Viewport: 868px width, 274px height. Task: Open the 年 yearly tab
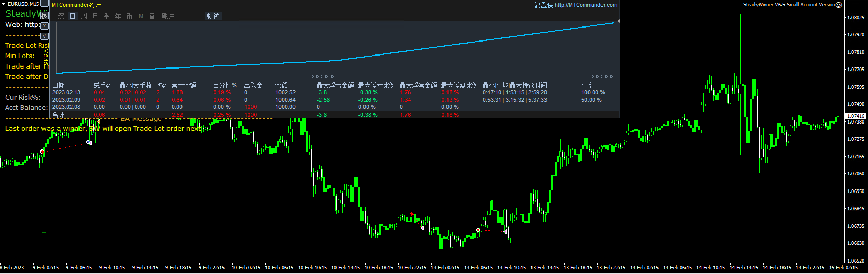(118, 16)
